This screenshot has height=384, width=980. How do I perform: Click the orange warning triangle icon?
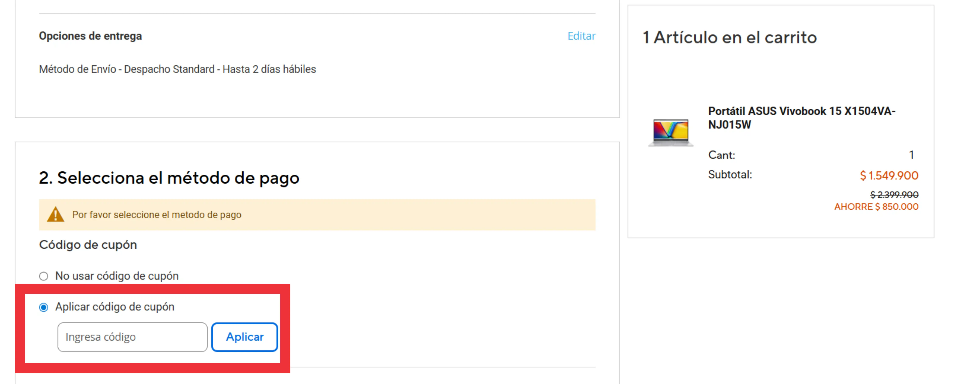[56, 215]
